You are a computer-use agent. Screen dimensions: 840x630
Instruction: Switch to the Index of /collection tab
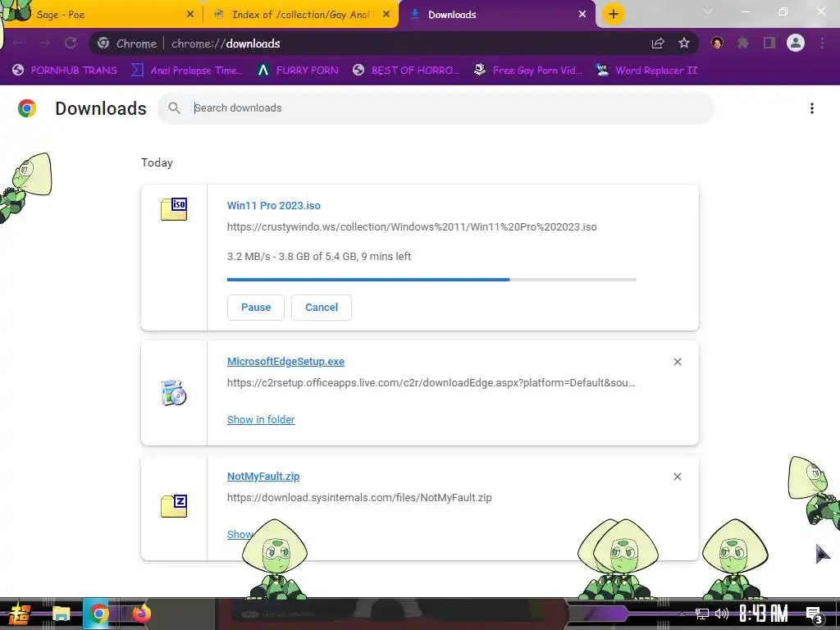tap(300, 15)
